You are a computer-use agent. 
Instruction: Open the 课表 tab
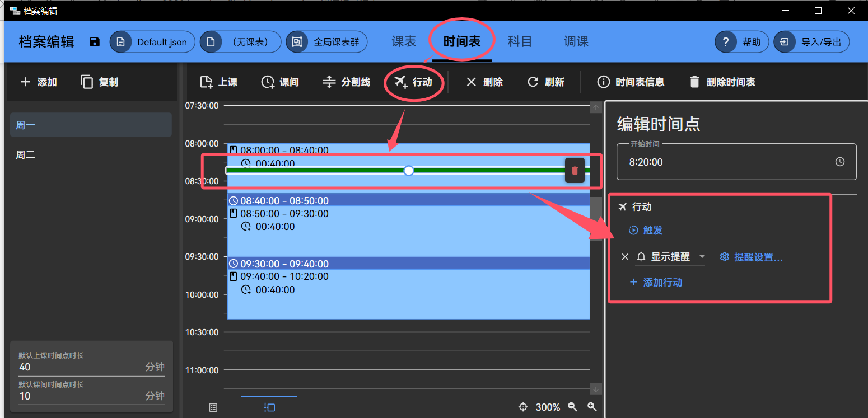point(403,41)
